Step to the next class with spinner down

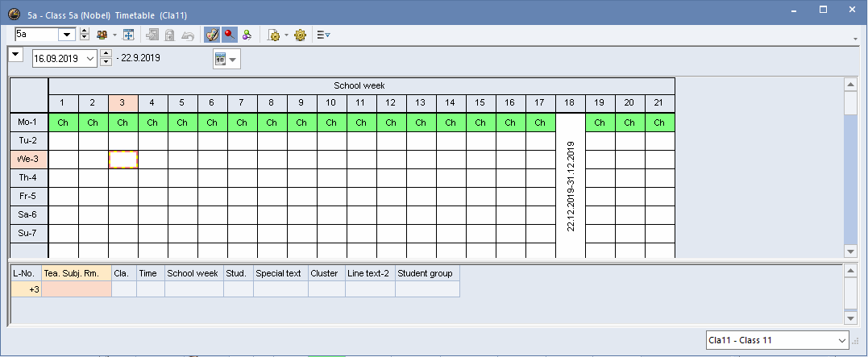click(x=84, y=38)
